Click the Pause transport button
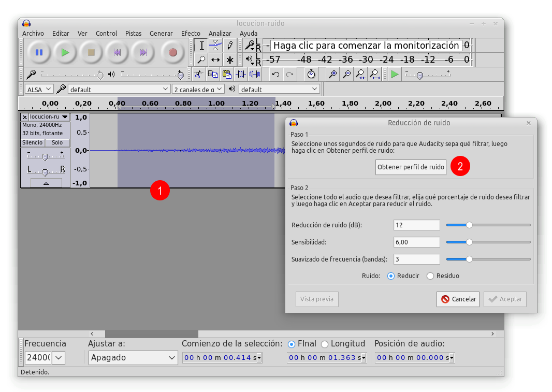Viewport: 552px width, 392px height. click(39, 52)
